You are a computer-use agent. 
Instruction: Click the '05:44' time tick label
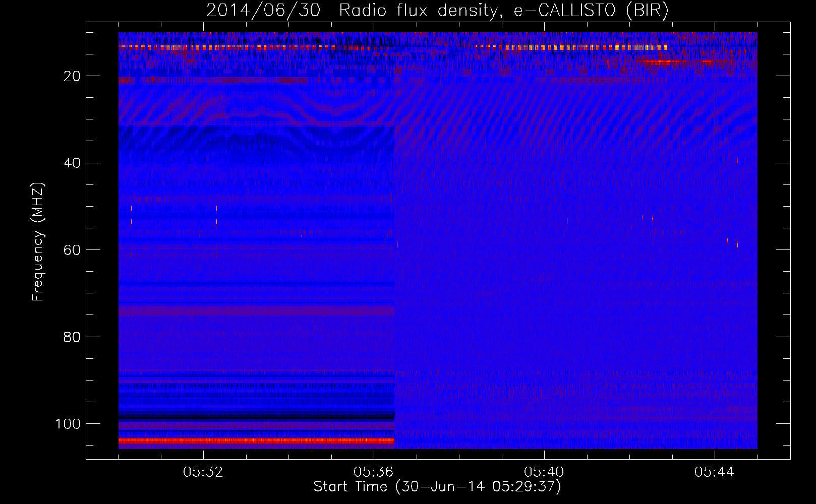715,472
